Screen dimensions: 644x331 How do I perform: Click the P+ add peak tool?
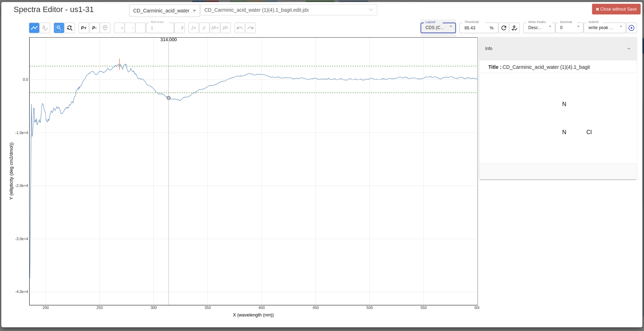point(83,28)
